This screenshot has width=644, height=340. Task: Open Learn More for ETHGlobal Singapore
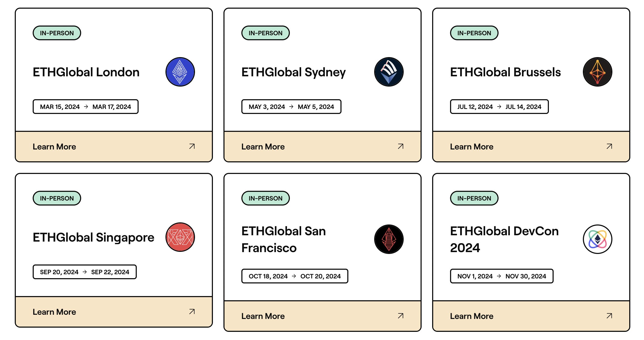pyautogui.click(x=114, y=312)
